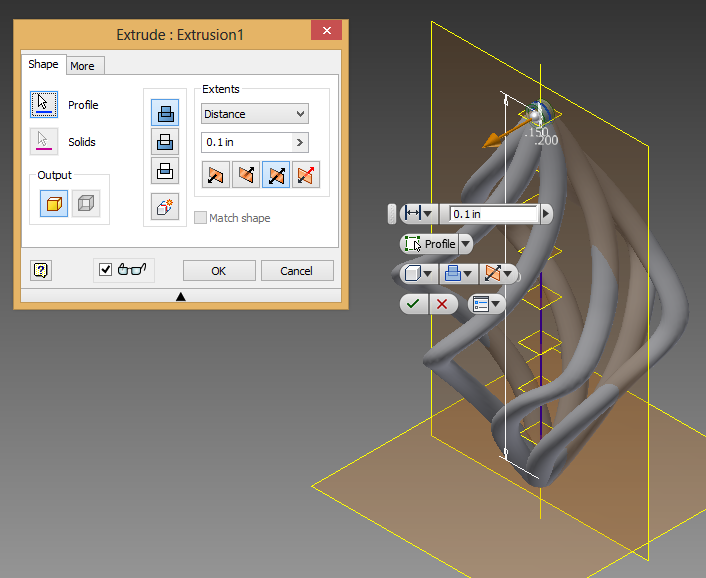
Task: Open the mini-toolbar direction dropdown arrow
Action: (x=508, y=274)
